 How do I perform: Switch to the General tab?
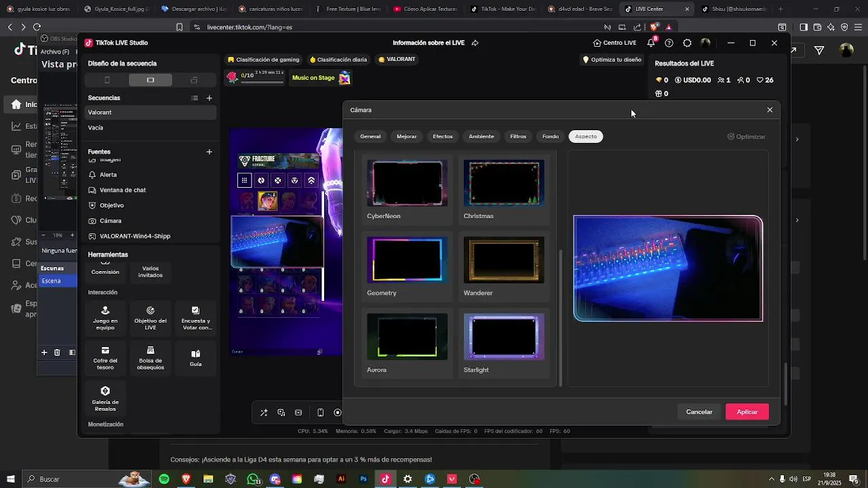coord(370,137)
